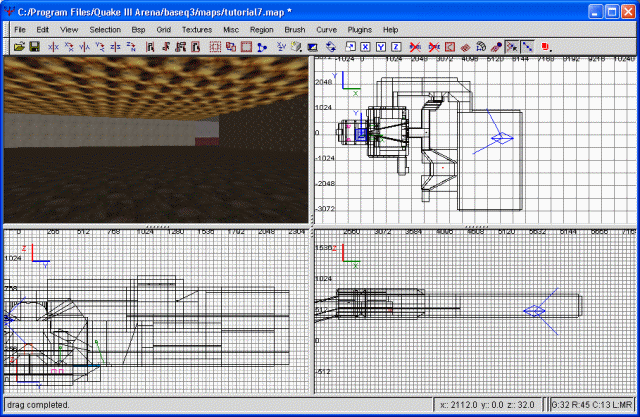Image resolution: width=640 pixels, height=417 pixels.
Task: Click the Select Inside icon
Action: tap(196, 47)
